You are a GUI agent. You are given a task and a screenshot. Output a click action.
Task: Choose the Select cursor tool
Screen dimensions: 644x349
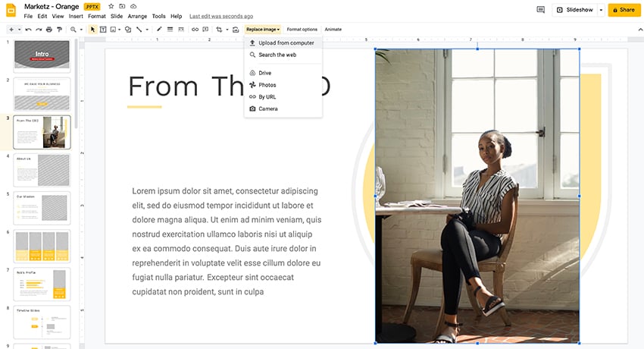click(93, 30)
